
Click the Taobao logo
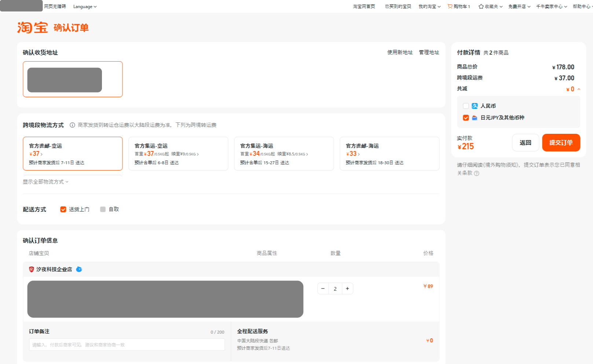32,27
